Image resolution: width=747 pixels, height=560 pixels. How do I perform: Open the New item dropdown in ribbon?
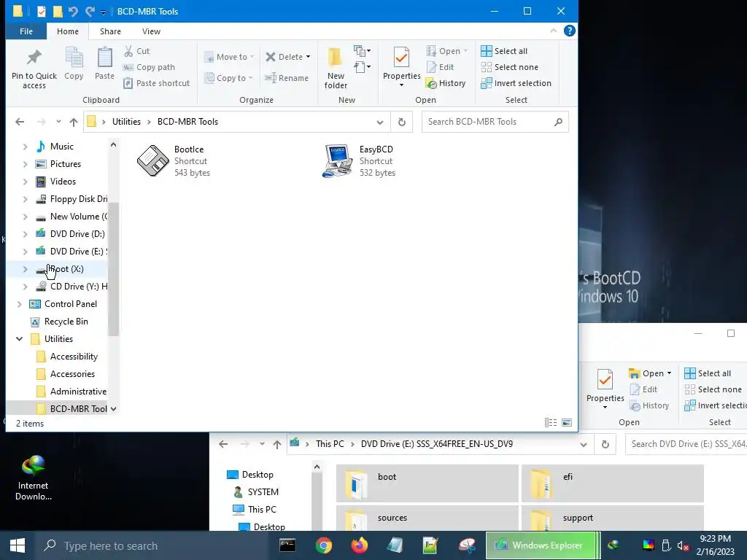point(362,50)
